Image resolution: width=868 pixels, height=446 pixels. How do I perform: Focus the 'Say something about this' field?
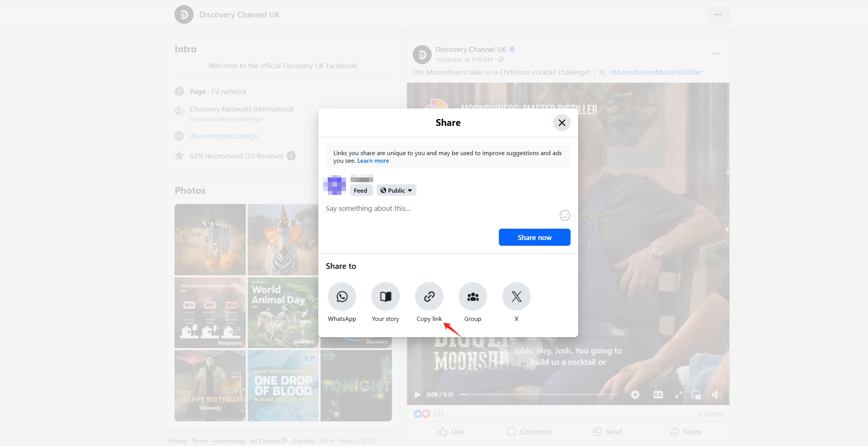(x=440, y=209)
